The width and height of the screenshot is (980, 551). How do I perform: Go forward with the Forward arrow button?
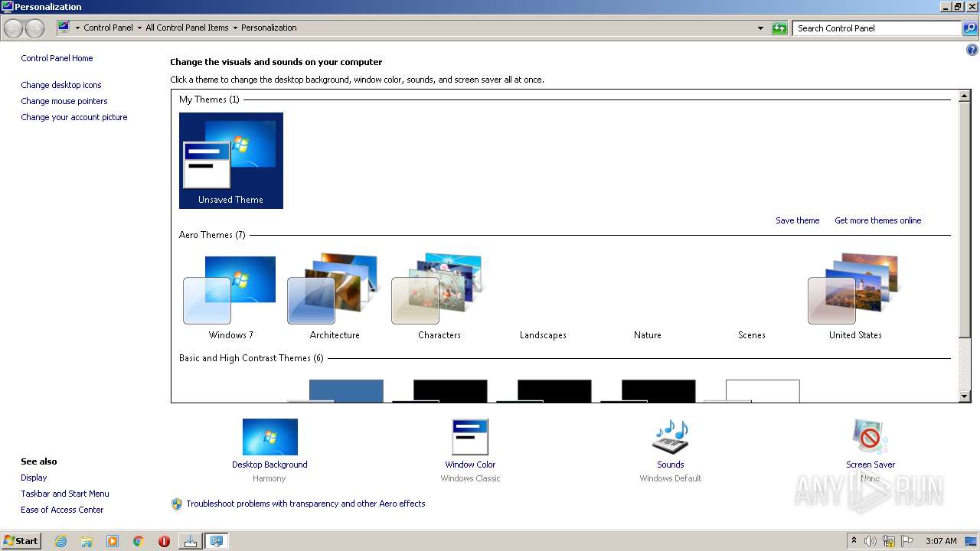(x=35, y=28)
